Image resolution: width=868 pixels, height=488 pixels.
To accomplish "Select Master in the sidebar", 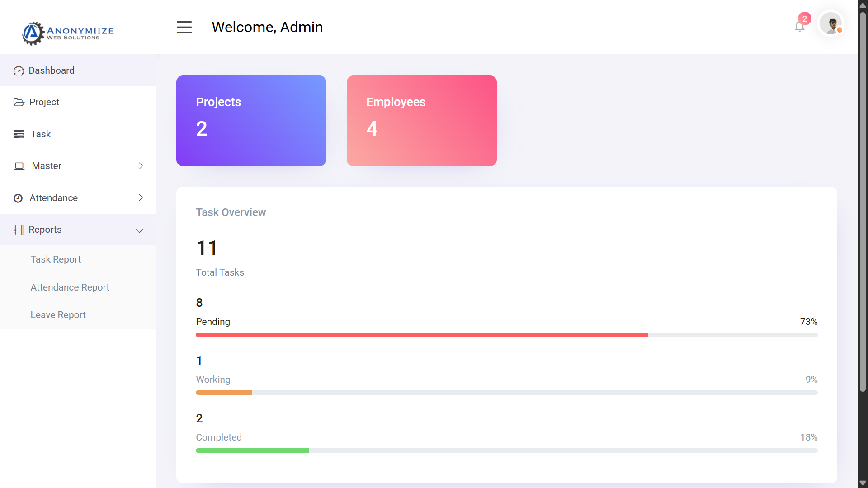I will tap(78, 166).
